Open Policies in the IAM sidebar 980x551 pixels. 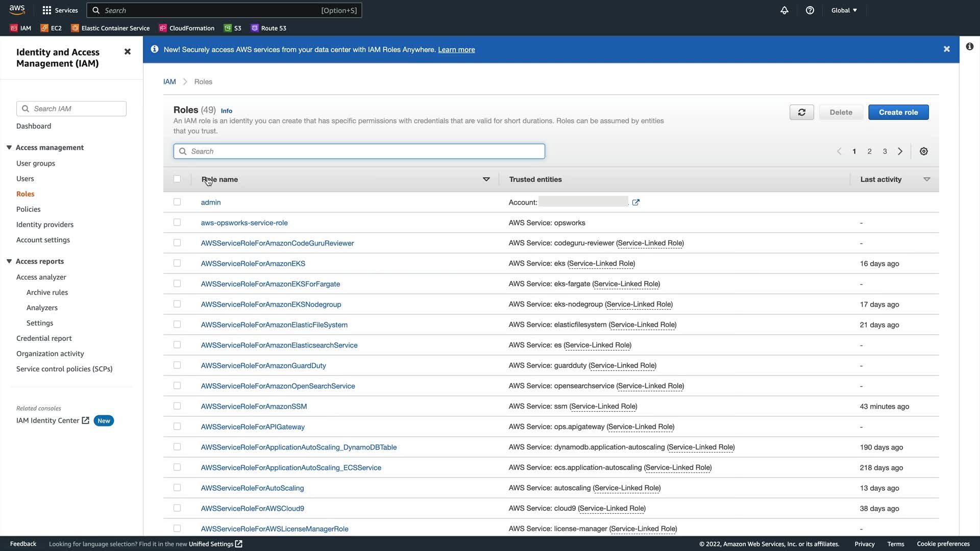[x=28, y=209]
